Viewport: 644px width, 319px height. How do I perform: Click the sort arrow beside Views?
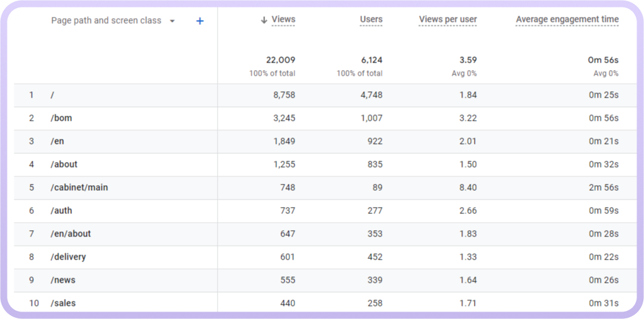[264, 20]
